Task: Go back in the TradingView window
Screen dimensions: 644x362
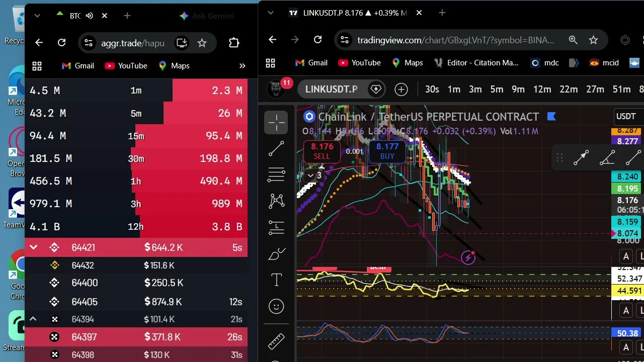Action: click(272, 40)
